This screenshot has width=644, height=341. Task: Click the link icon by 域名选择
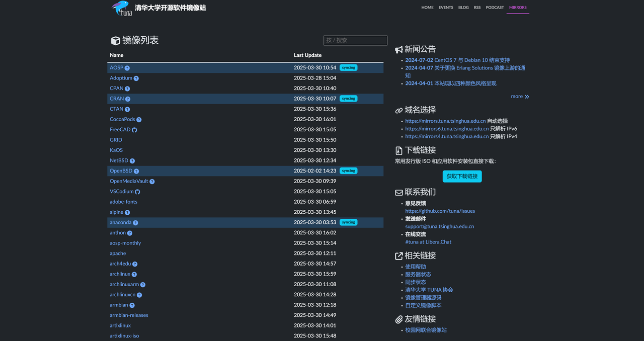[399, 110]
